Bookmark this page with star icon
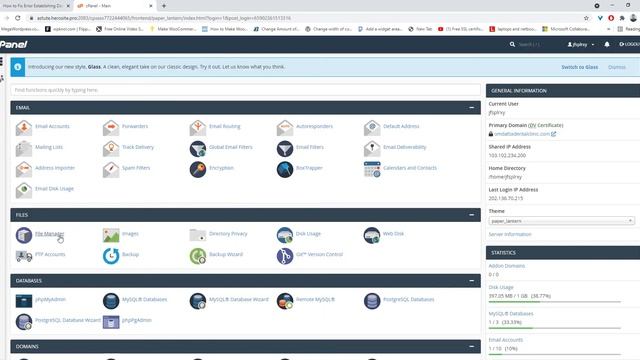The width and height of the screenshot is (640, 360). click(x=586, y=18)
